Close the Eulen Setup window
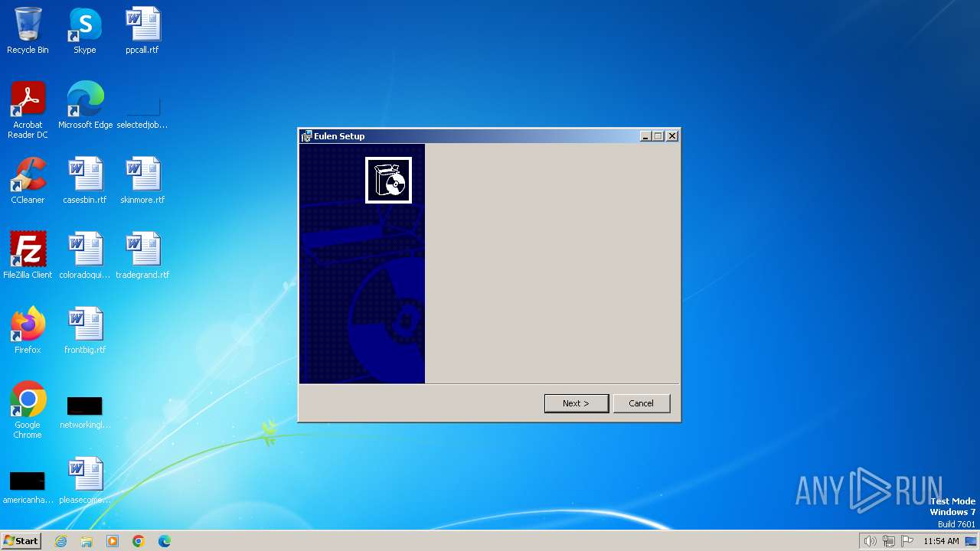The image size is (980, 551). 672,136
